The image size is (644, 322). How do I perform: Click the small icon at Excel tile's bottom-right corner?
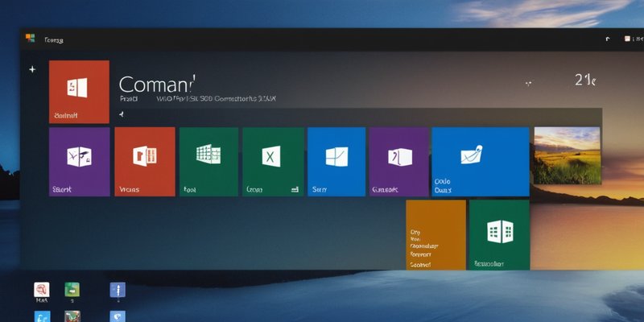pyautogui.click(x=295, y=190)
